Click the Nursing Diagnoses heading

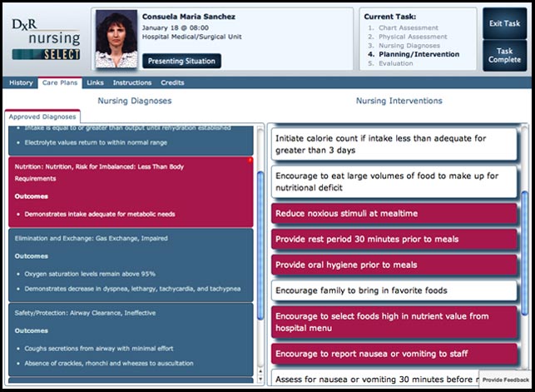point(135,101)
